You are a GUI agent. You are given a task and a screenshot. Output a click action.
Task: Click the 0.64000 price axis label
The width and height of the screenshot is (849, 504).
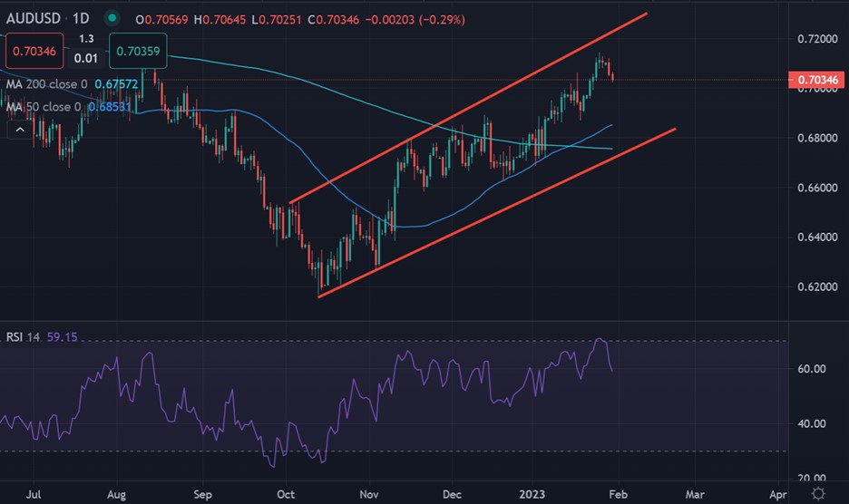[817, 237]
